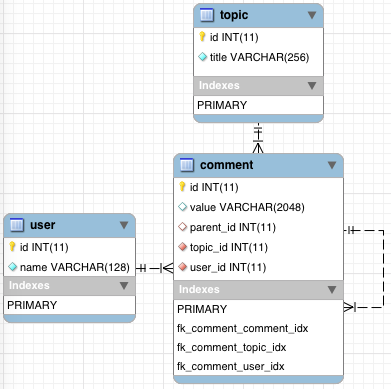This screenshot has width=391, height=389.
Task: Select the value VARCHAR(2048) column
Action: [259, 207]
